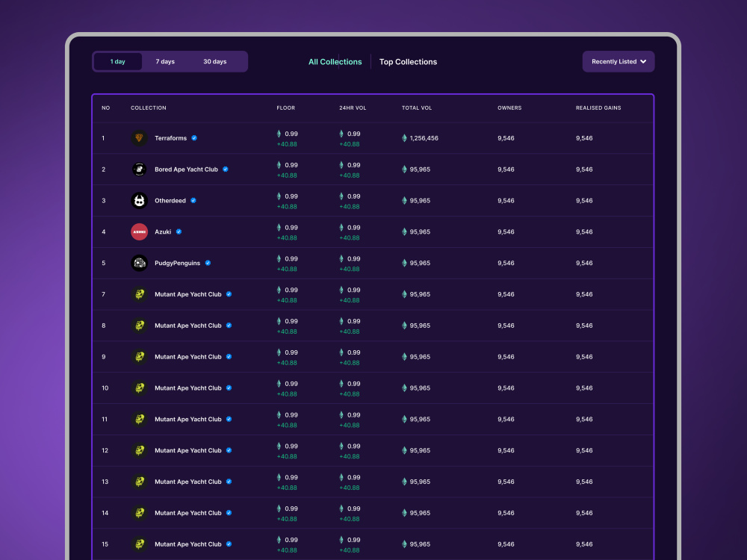Open the Terraforms collection name
The width and height of the screenshot is (747, 560).
tap(170, 138)
